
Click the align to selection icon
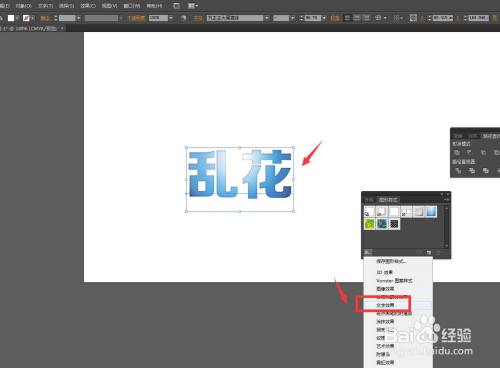396,18
